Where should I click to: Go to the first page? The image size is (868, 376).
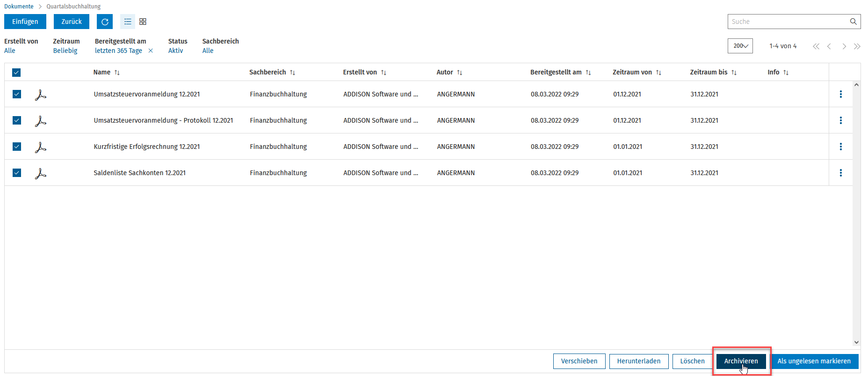coord(816,46)
